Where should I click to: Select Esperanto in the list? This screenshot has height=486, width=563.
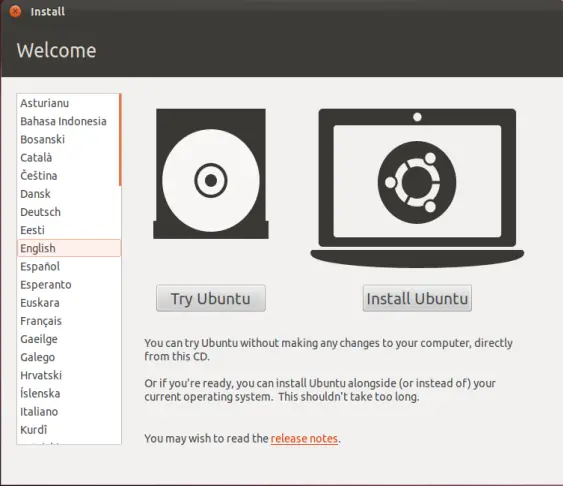coord(68,285)
